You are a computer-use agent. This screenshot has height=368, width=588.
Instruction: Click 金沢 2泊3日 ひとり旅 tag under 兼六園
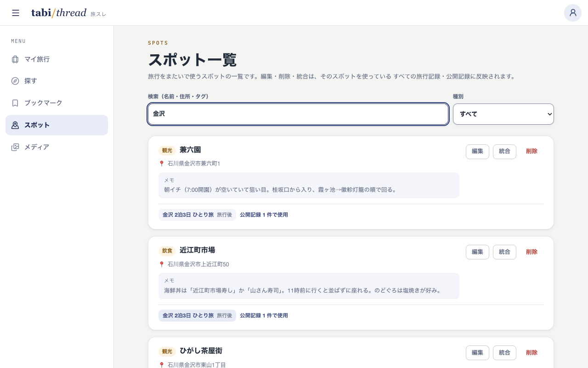click(x=197, y=215)
